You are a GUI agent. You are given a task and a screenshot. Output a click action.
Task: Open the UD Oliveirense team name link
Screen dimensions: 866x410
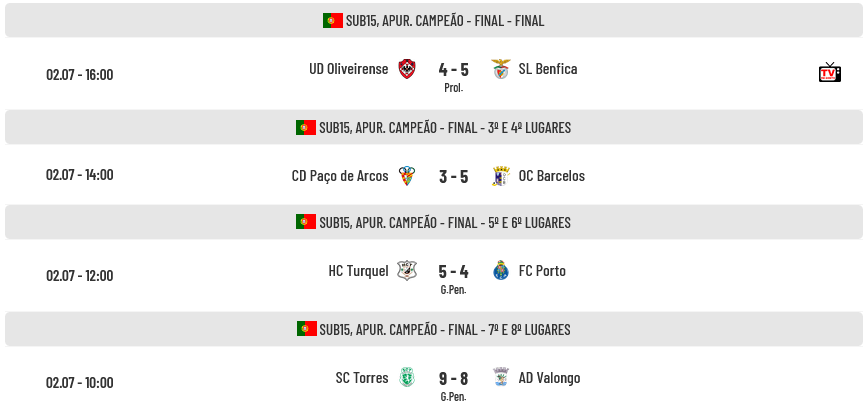click(348, 69)
